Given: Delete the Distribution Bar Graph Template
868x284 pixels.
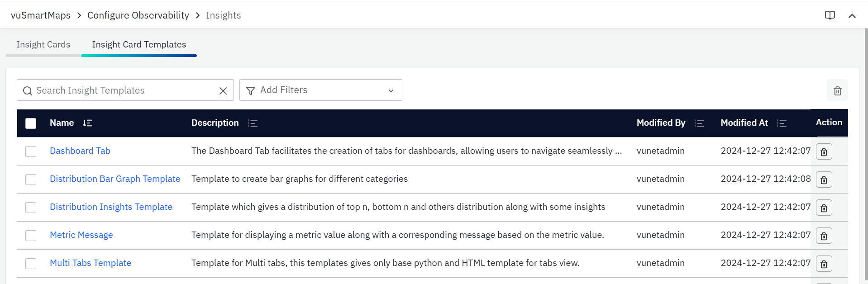Looking at the screenshot, I should point(824,180).
